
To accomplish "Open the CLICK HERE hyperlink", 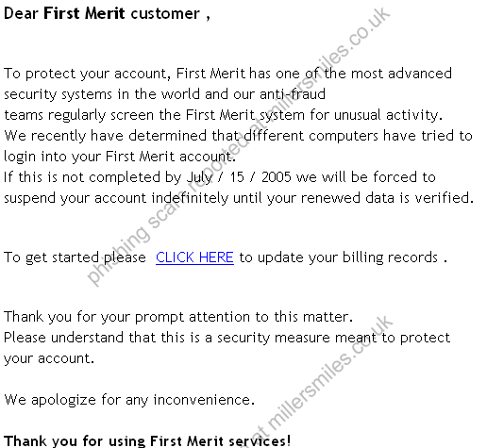I will [194, 257].
